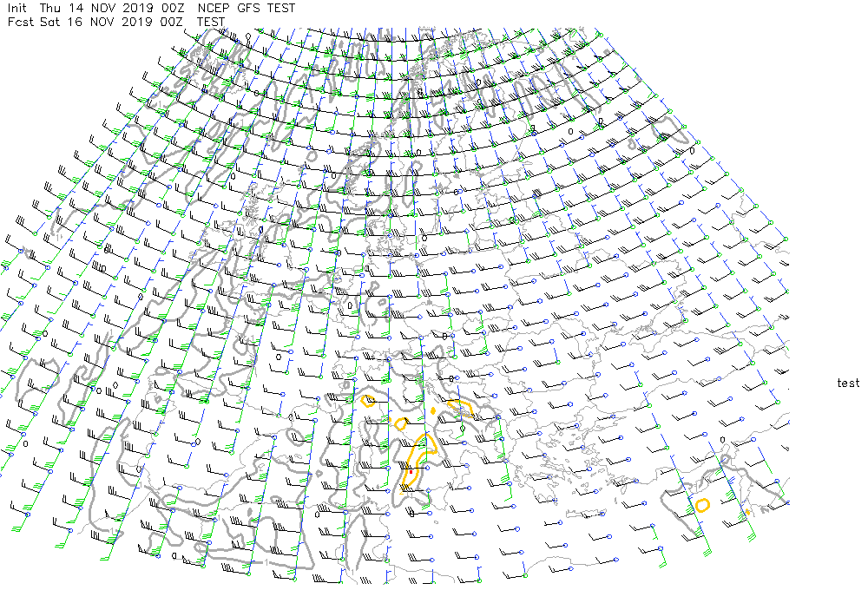
Task: Click the 'NCEP GFS TEST' title text
Action: [246, 9]
